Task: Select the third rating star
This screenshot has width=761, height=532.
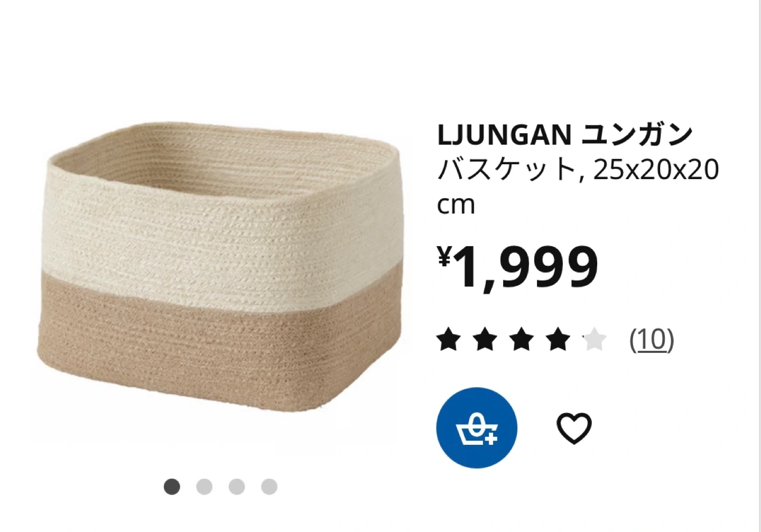Action: tap(522, 339)
